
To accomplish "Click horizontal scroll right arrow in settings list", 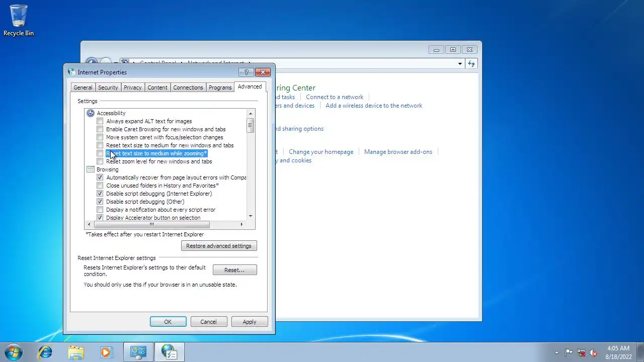I will pyautogui.click(x=242, y=224).
